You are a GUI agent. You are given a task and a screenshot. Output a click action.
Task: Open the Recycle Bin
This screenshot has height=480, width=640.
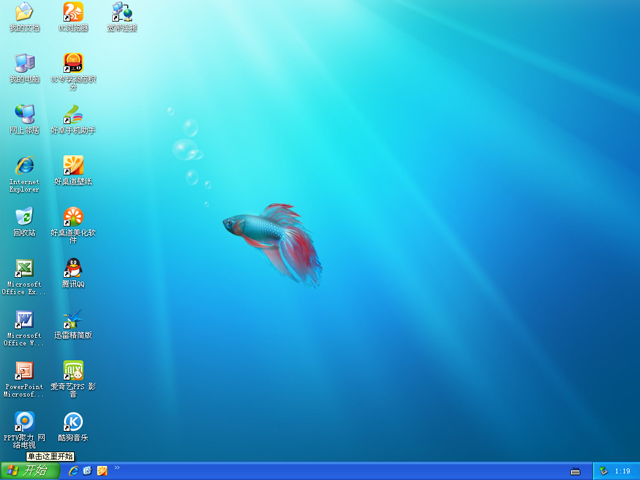[24, 217]
